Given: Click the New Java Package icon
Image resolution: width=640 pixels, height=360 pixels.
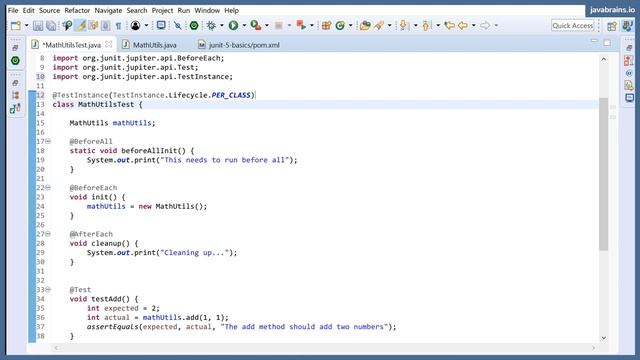Looking at the screenshot, I should [326, 26].
